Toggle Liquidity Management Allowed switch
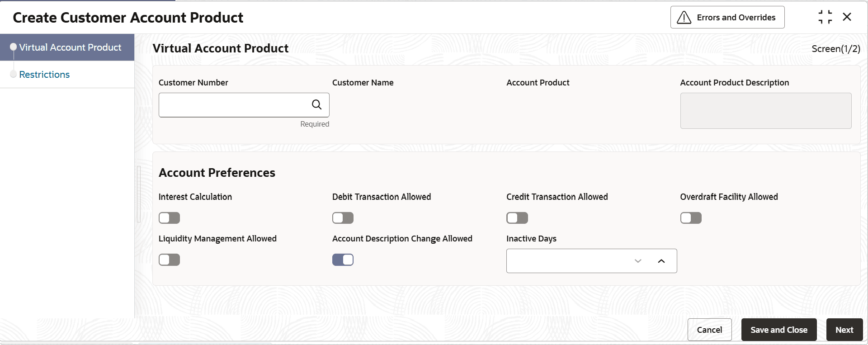This screenshot has width=868, height=345. pyautogui.click(x=169, y=260)
